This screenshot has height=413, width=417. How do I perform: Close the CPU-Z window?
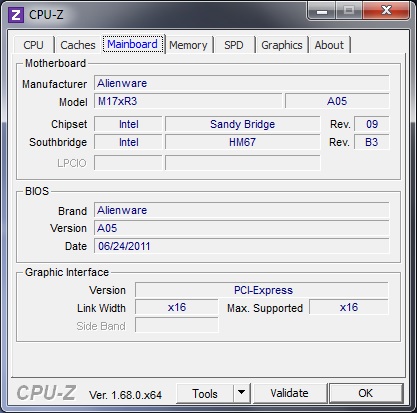pos(386,11)
